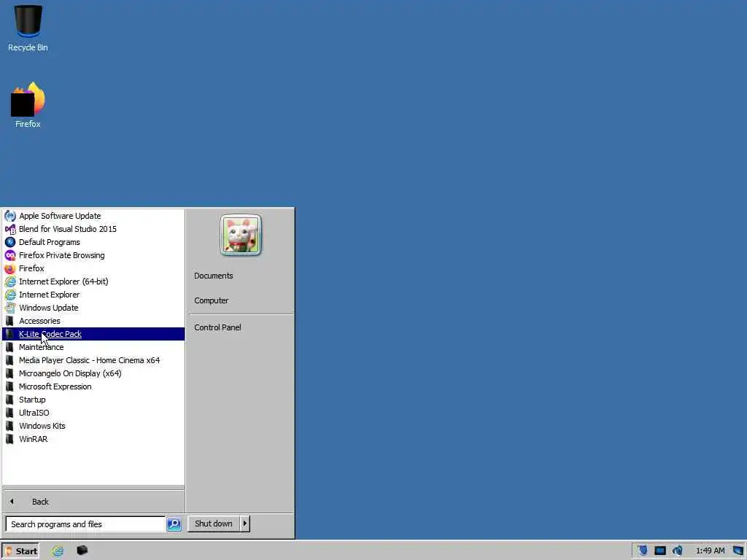Click the Firefox Private Browsing mask icon

(x=10, y=255)
